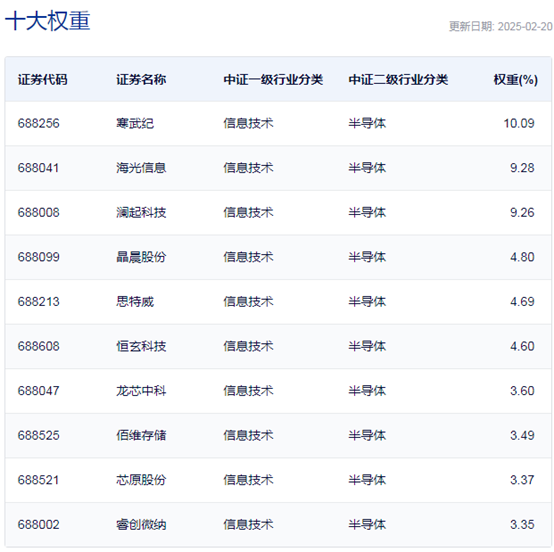Click weight value 3.49
This screenshot has width=554, height=552.
(x=522, y=435)
